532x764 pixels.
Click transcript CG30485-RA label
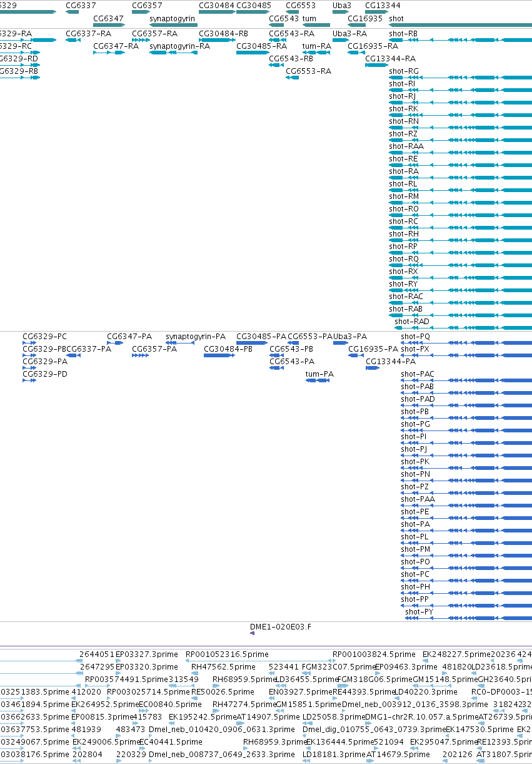261,46
